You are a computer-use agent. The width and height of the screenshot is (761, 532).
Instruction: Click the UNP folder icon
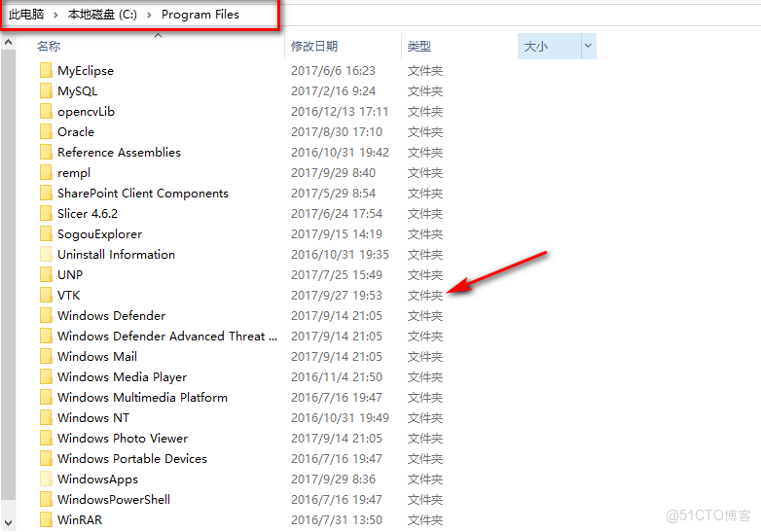click(x=46, y=274)
